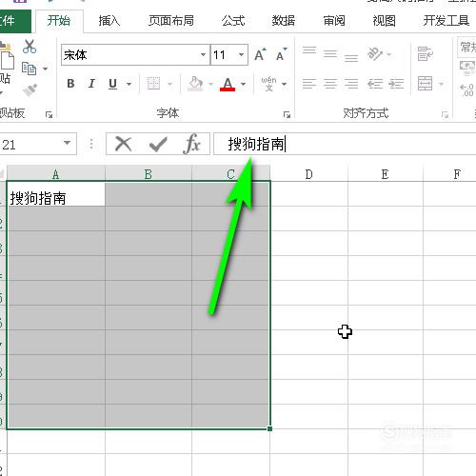Open the phonetic guide dropdown arrow

[284, 84]
